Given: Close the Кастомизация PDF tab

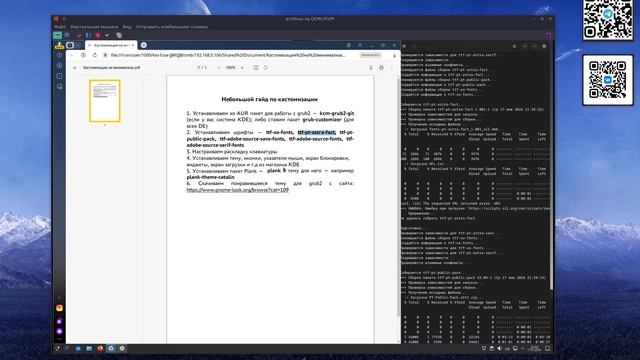Looking at the screenshot, I should 133,45.
